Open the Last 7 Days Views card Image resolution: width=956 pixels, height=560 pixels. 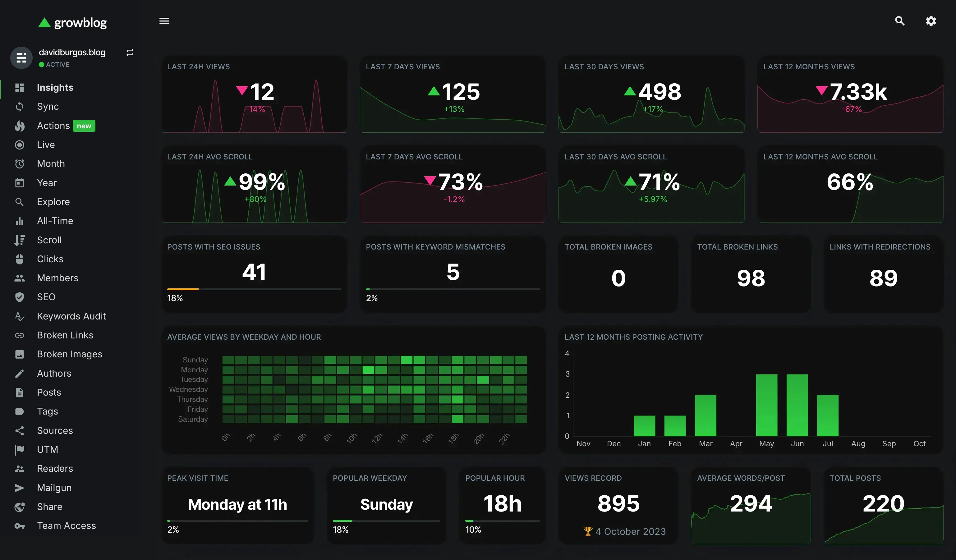pos(453,94)
